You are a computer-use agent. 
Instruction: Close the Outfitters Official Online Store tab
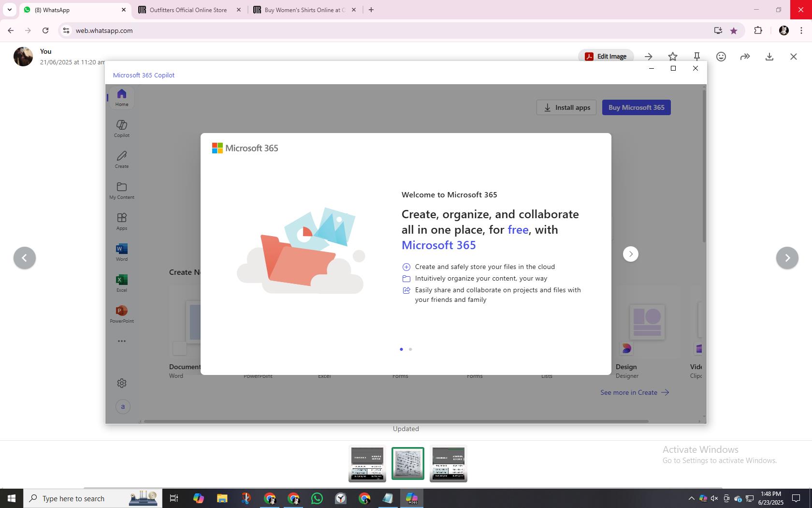(x=239, y=10)
